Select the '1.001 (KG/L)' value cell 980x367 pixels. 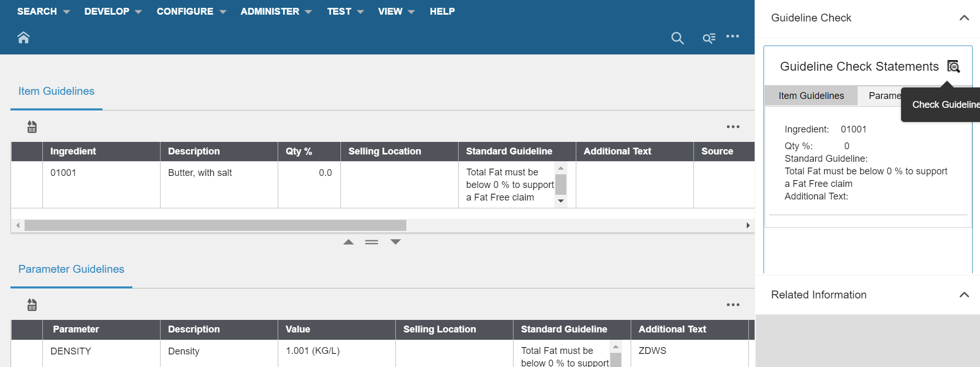click(337, 353)
